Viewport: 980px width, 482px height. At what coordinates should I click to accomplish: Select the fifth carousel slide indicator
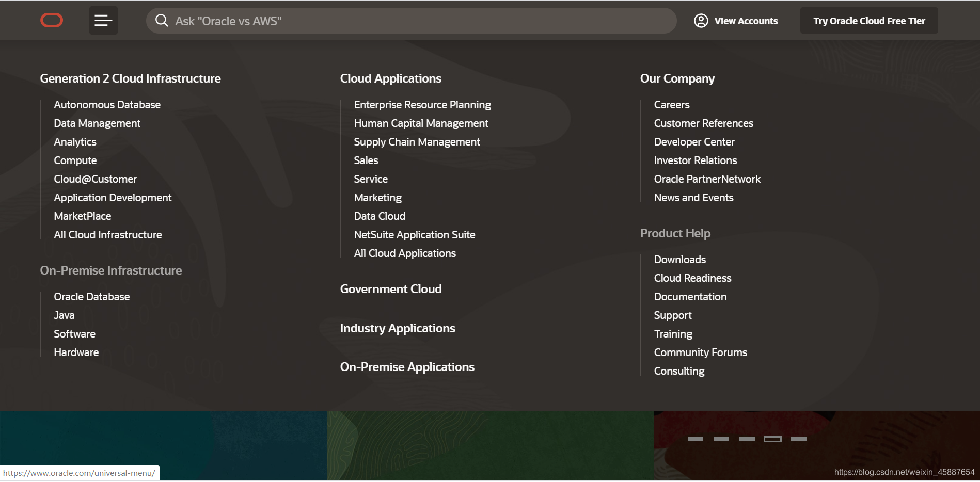799,439
